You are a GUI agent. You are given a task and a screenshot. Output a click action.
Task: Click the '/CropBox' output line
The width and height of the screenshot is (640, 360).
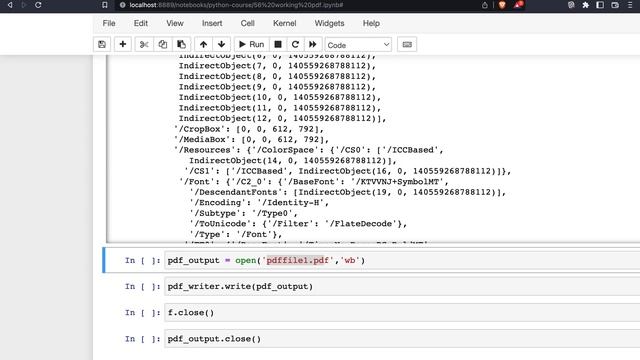(248, 129)
